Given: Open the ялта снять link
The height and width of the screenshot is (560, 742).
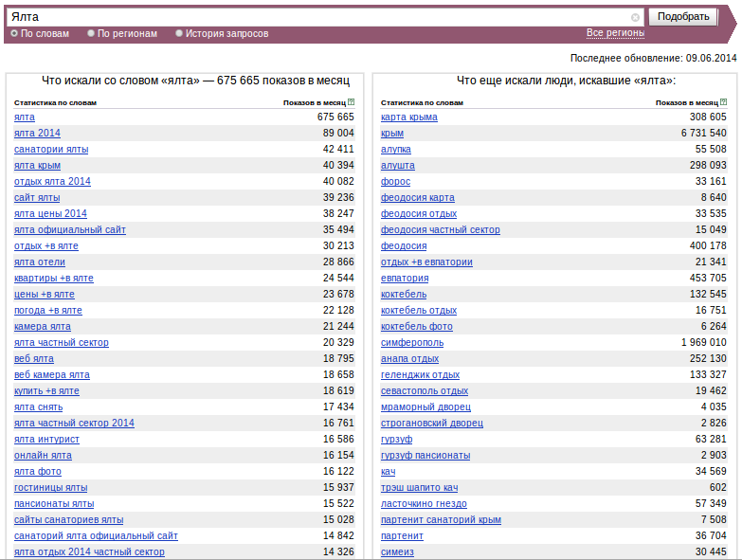Looking at the screenshot, I should [38, 406].
